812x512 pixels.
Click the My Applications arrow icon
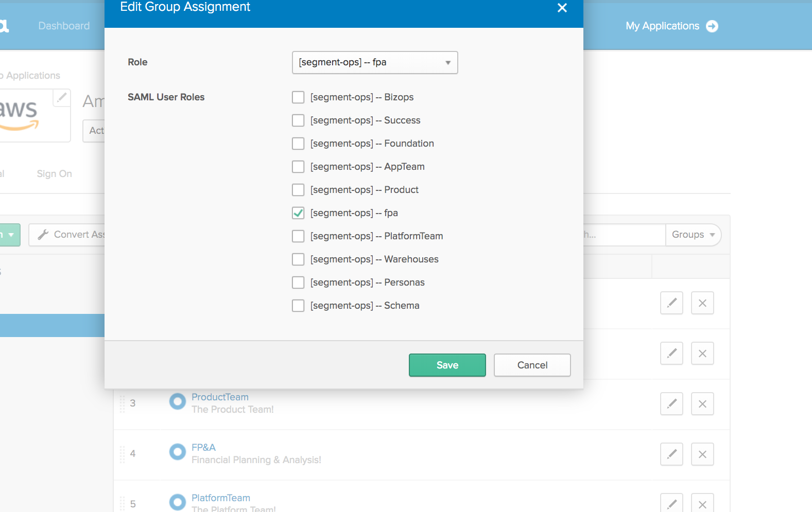[x=712, y=26]
